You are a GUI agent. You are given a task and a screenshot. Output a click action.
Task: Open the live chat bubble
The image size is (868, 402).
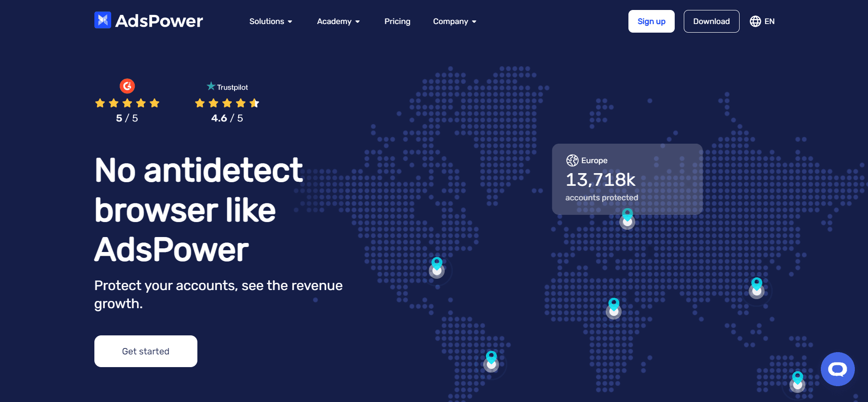(838, 369)
